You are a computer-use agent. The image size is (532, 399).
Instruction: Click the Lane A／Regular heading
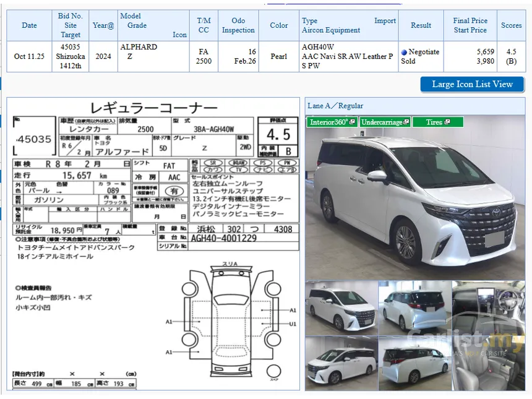335,106
